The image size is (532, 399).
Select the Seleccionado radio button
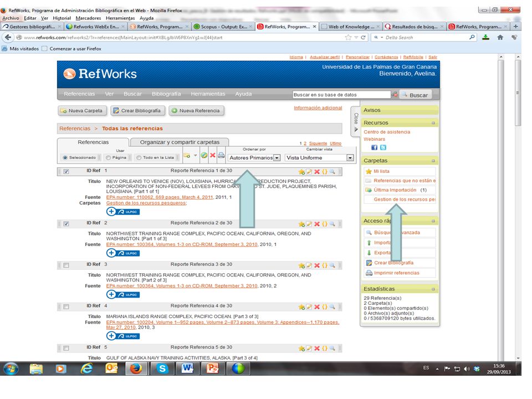point(65,157)
